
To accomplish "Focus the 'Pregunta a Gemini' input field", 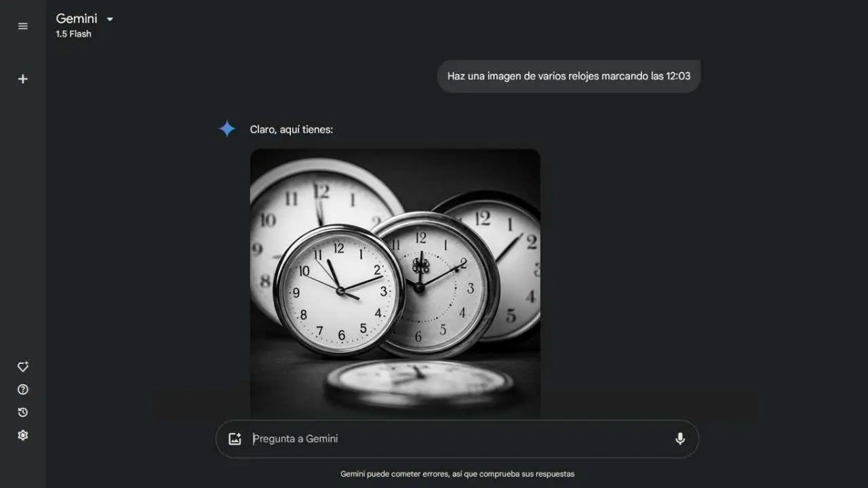I will coord(448,439).
